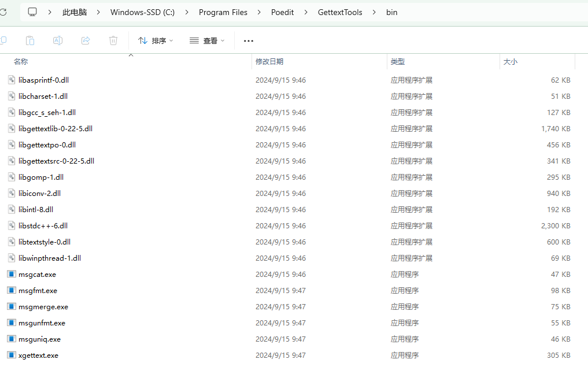The image size is (588, 374).
Task: Select the file name xgettext.exe
Action: tap(38, 356)
